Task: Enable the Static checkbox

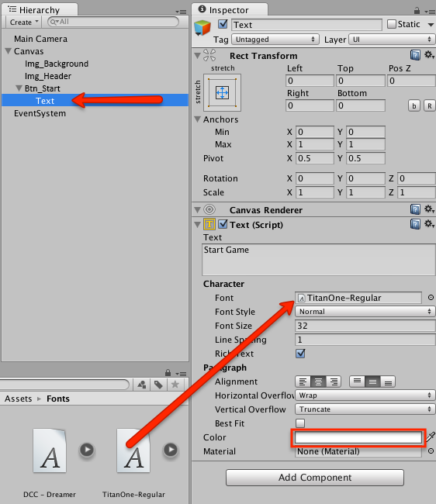Action: (x=391, y=24)
